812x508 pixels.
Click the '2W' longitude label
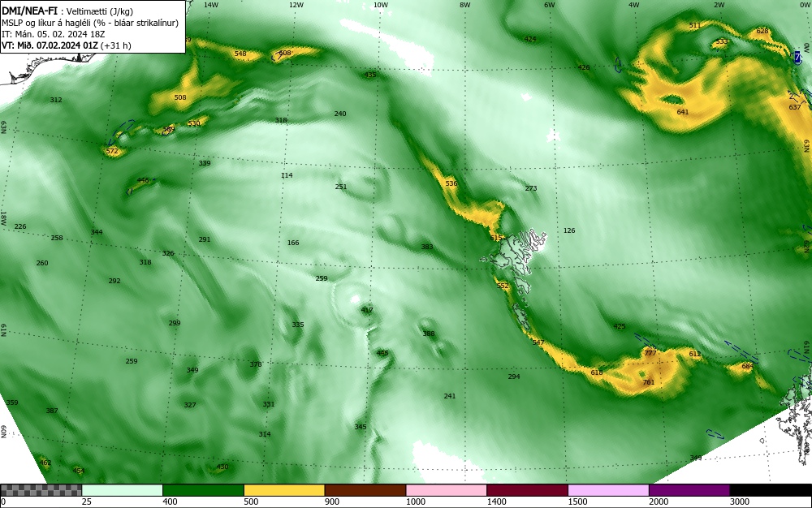pos(719,5)
